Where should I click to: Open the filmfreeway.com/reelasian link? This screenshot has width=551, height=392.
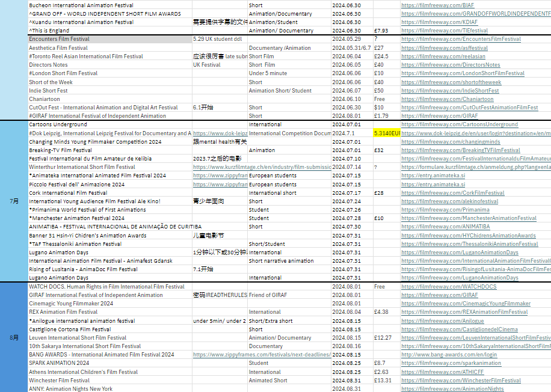tap(443, 56)
